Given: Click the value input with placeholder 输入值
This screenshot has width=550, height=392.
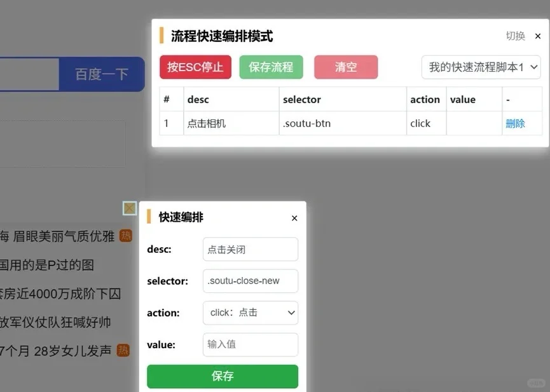Looking at the screenshot, I should 250,344.
